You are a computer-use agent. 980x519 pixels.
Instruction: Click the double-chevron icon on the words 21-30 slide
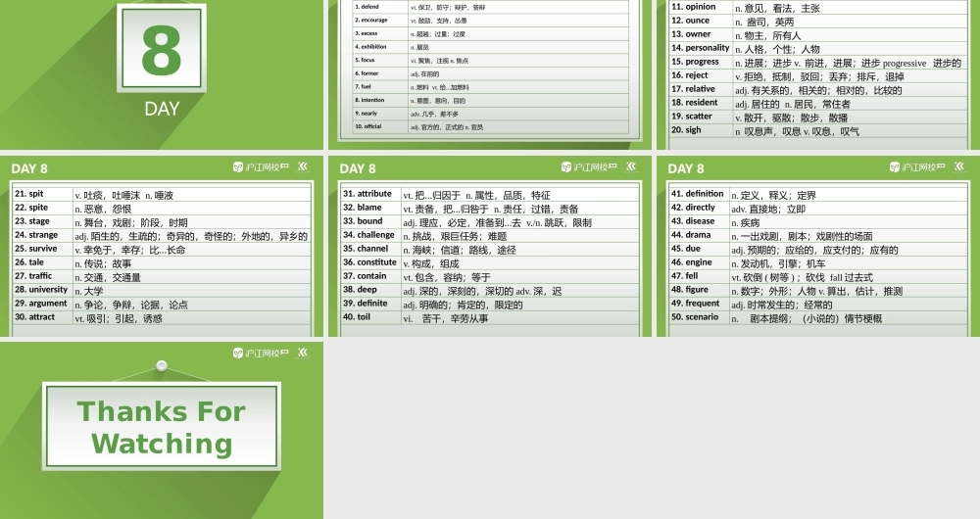pos(303,166)
